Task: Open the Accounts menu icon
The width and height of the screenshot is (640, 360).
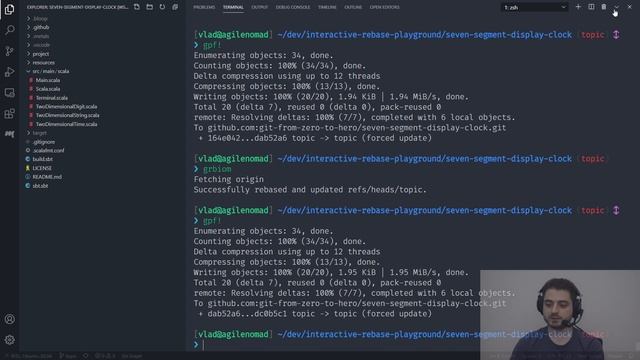Action: (x=9, y=319)
